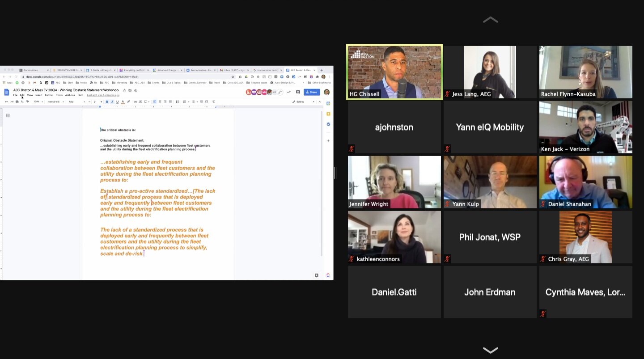Go to next page of Zoom participants

pyautogui.click(x=491, y=350)
